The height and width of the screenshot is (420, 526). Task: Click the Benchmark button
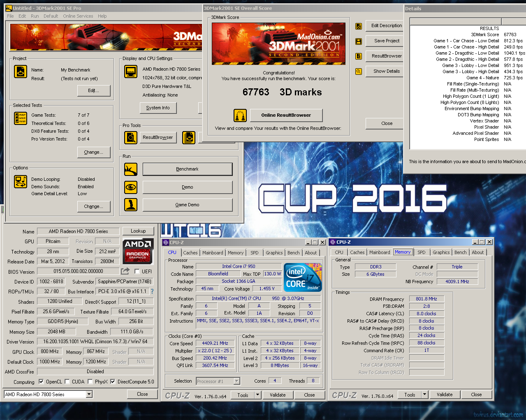tap(188, 169)
